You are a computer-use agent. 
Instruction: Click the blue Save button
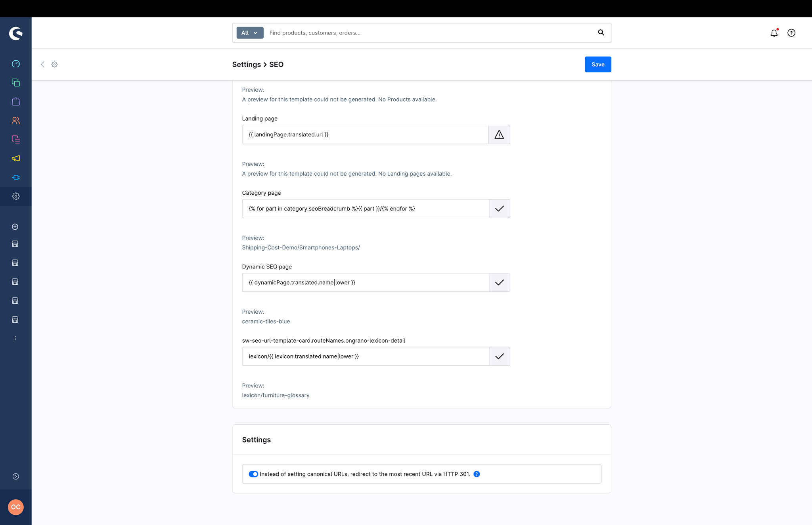pos(598,64)
